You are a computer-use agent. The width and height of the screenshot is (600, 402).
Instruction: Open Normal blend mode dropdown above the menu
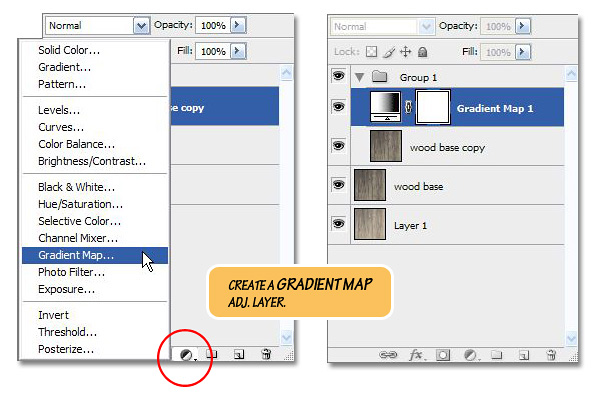[x=142, y=26]
